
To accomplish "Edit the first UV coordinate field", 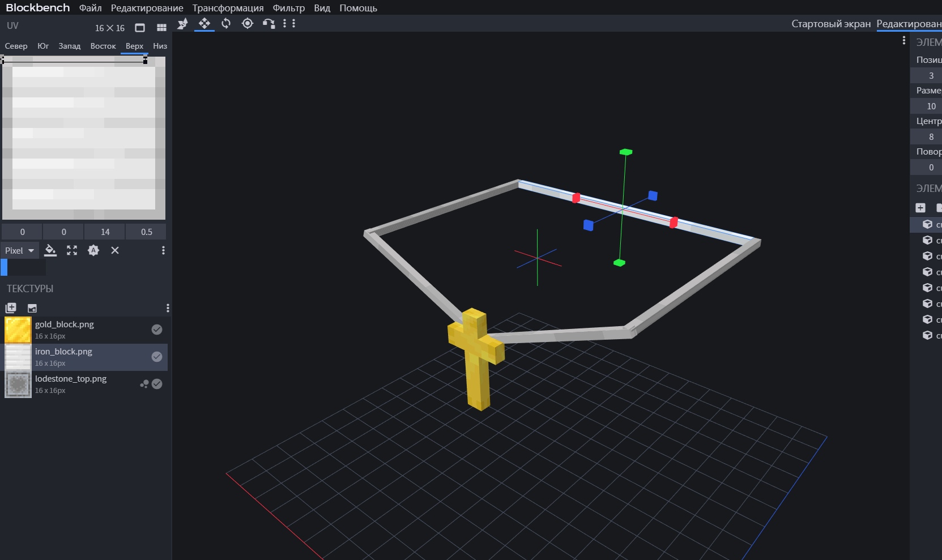I will pos(22,232).
